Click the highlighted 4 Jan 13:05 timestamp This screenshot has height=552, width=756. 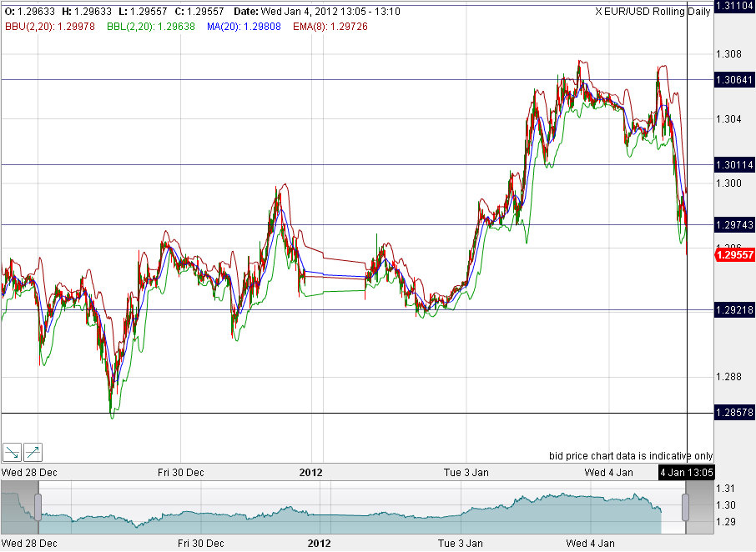click(x=686, y=472)
